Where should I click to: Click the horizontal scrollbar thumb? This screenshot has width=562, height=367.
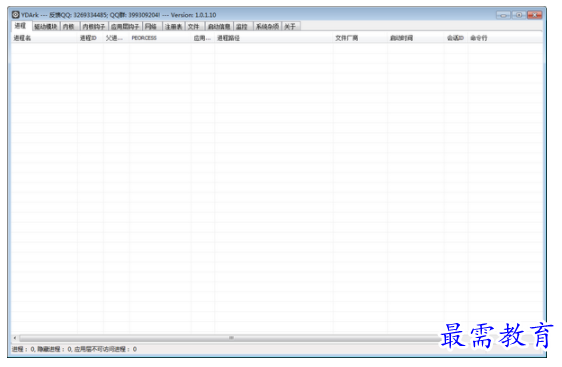(x=231, y=338)
